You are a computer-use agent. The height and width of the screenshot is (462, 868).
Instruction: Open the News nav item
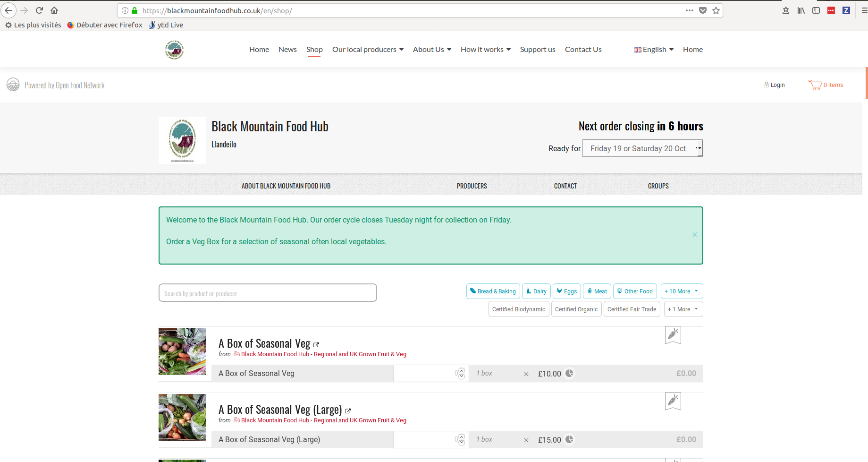click(x=287, y=50)
